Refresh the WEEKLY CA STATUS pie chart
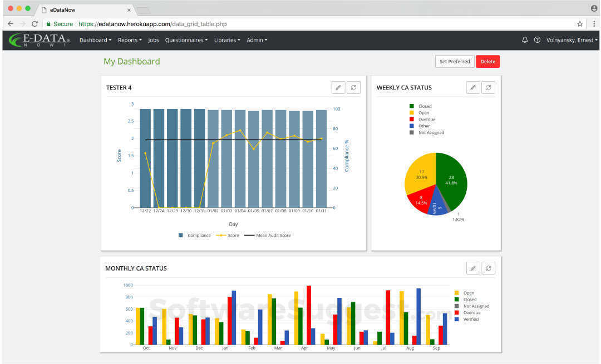This screenshot has width=601, height=364. pos(489,87)
